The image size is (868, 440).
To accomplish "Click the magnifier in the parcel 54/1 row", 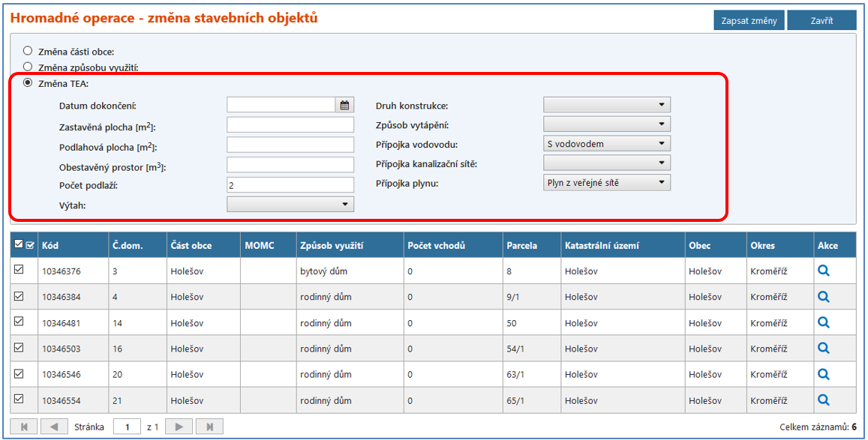I will pyautogui.click(x=823, y=348).
